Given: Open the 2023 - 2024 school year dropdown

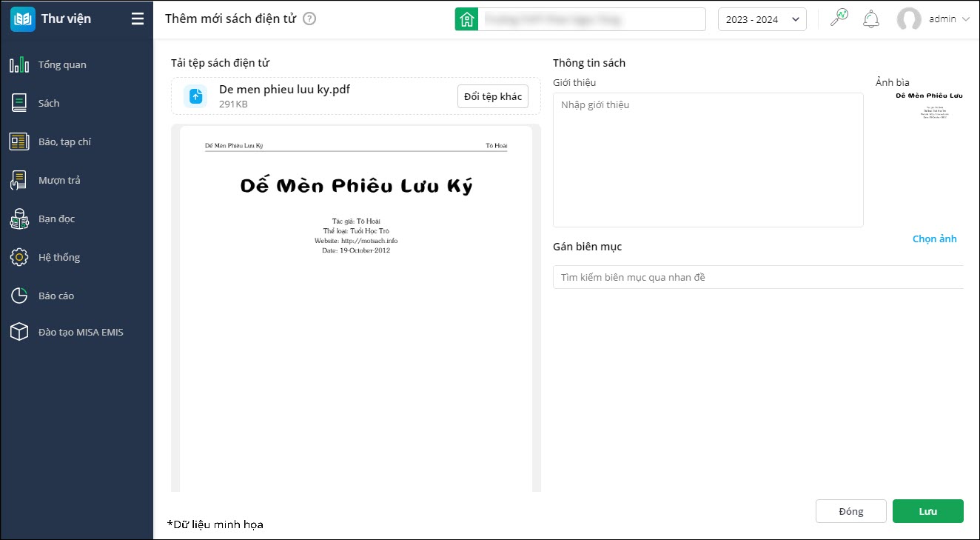Looking at the screenshot, I should click(x=762, y=19).
